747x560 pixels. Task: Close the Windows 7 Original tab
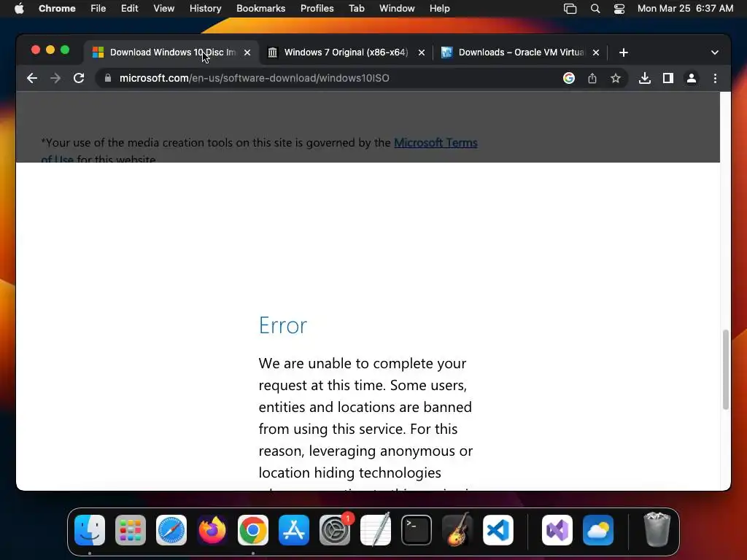tap(422, 52)
